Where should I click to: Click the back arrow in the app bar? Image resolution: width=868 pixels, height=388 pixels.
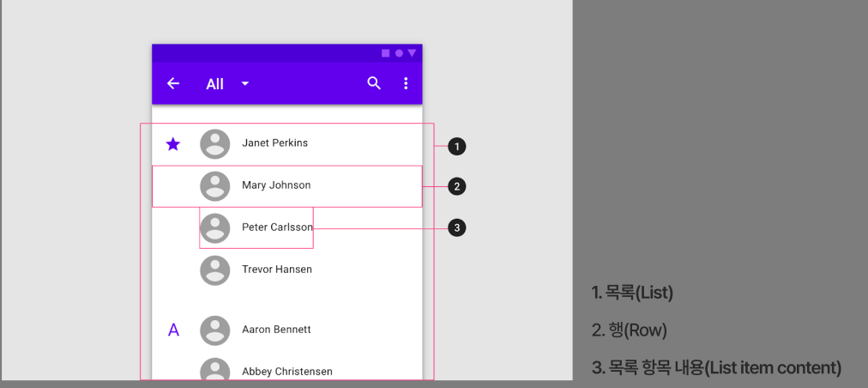pyautogui.click(x=173, y=84)
